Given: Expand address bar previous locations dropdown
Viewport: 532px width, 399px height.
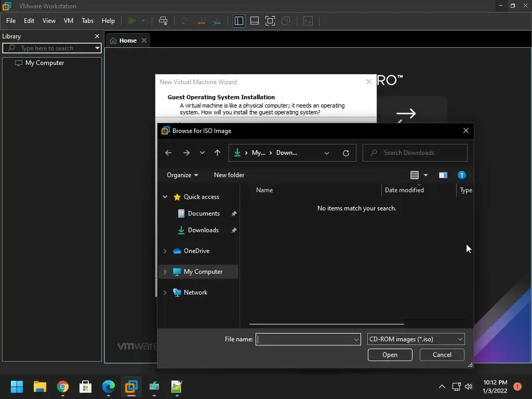Looking at the screenshot, I should click(327, 153).
